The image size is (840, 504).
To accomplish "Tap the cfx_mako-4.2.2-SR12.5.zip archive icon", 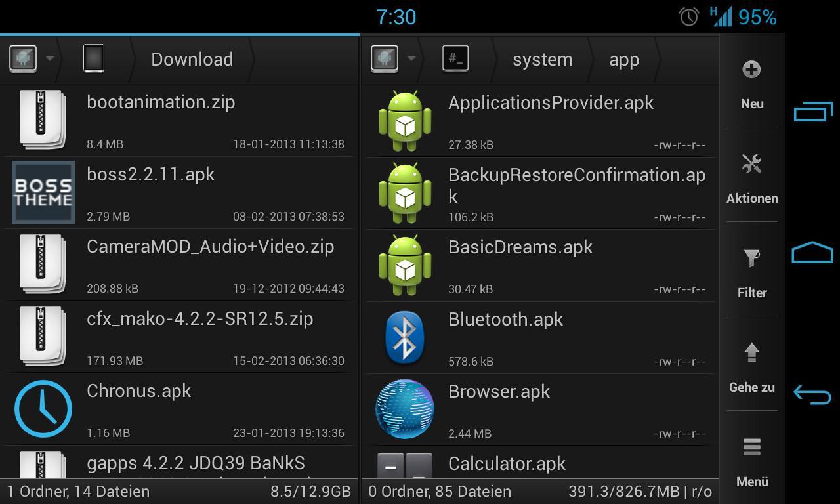I will [x=43, y=336].
